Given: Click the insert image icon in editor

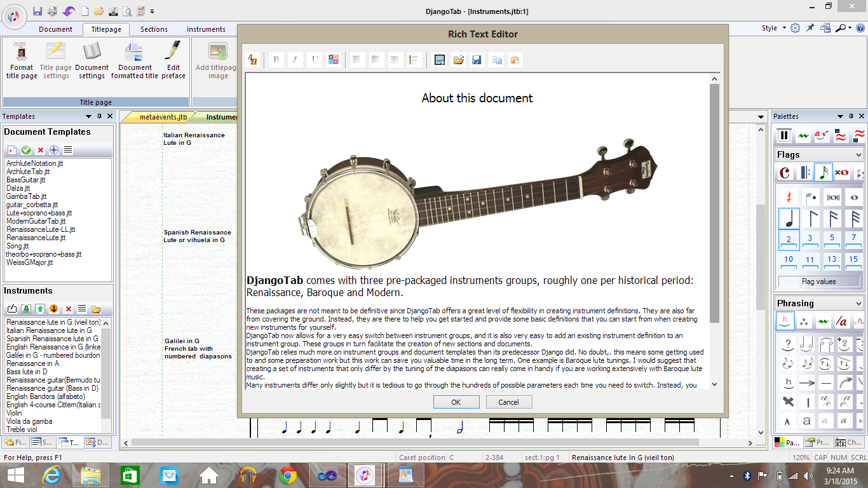Looking at the screenshot, I should [439, 60].
